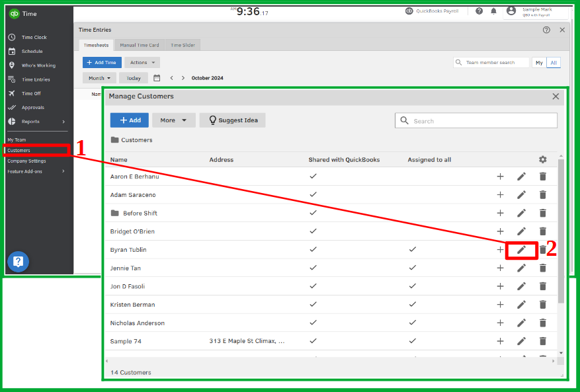This screenshot has height=392, width=580.
Task: Open the Month view selector
Action: (x=99, y=77)
